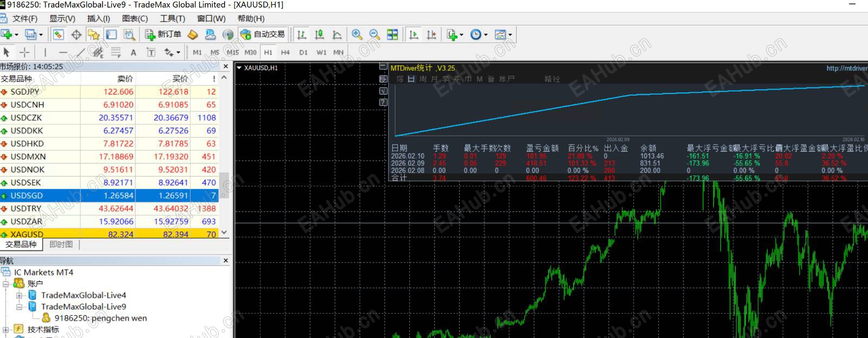Switch chart to bar chart mode

pyautogui.click(x=302, y=35)
